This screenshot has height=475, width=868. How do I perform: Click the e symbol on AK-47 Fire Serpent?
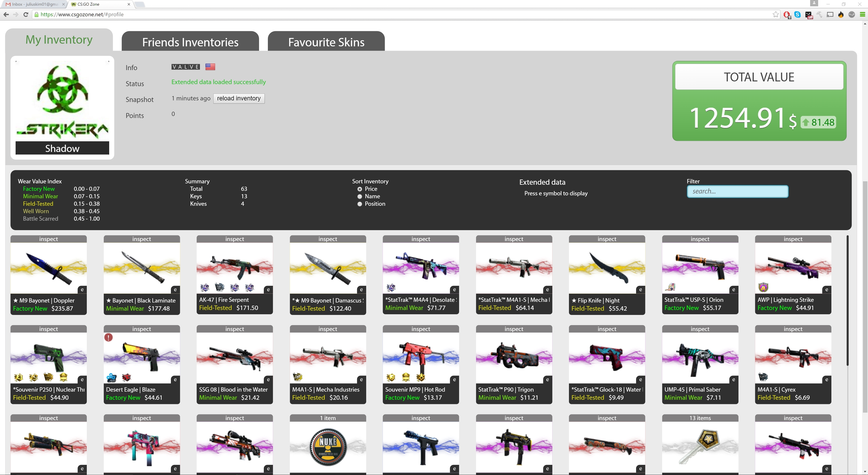[268, 290]
